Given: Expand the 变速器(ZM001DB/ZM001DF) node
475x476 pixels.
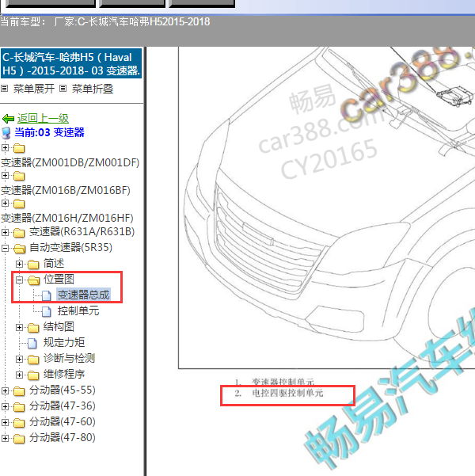Looking at the screenshot, I should pos(5,147).
